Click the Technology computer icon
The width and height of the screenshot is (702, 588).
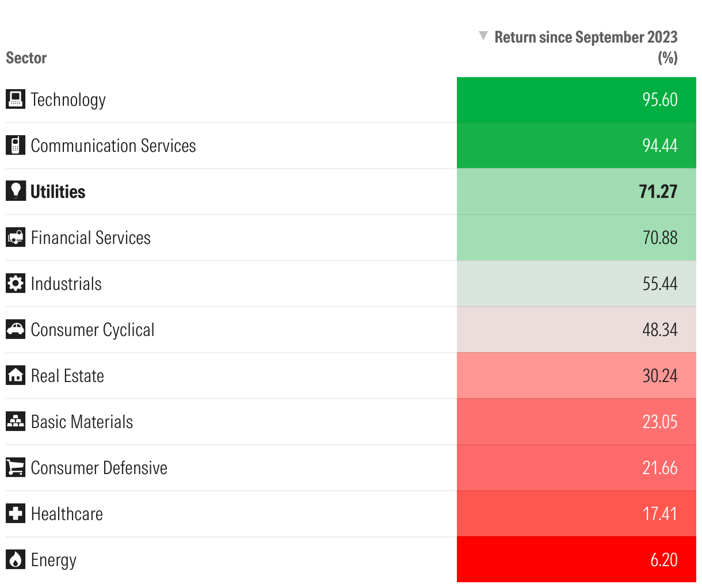16,100
